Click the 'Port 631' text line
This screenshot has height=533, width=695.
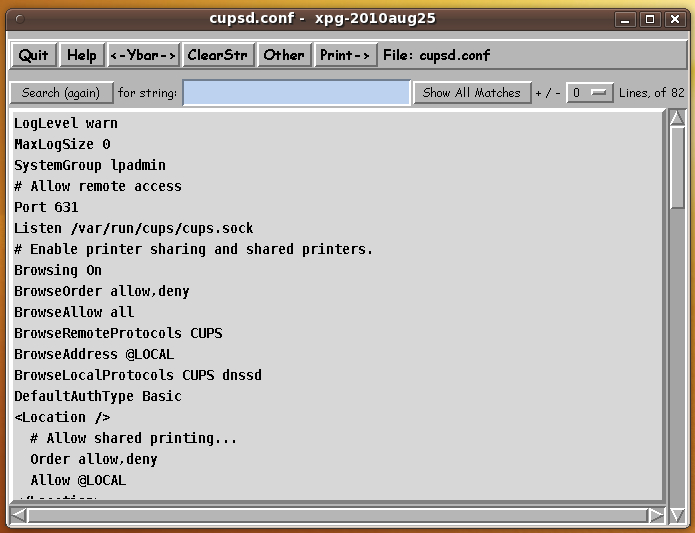click(x=46, y=207)
